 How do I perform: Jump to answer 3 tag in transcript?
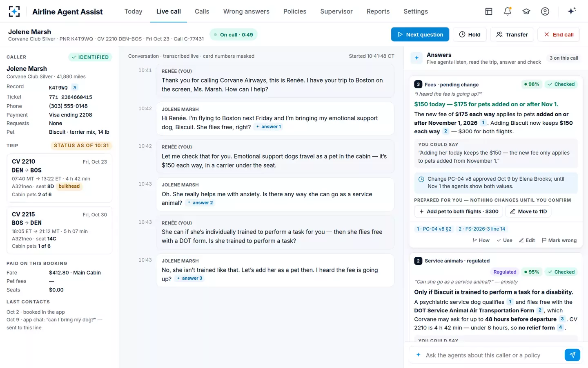[x=189, y=278]
